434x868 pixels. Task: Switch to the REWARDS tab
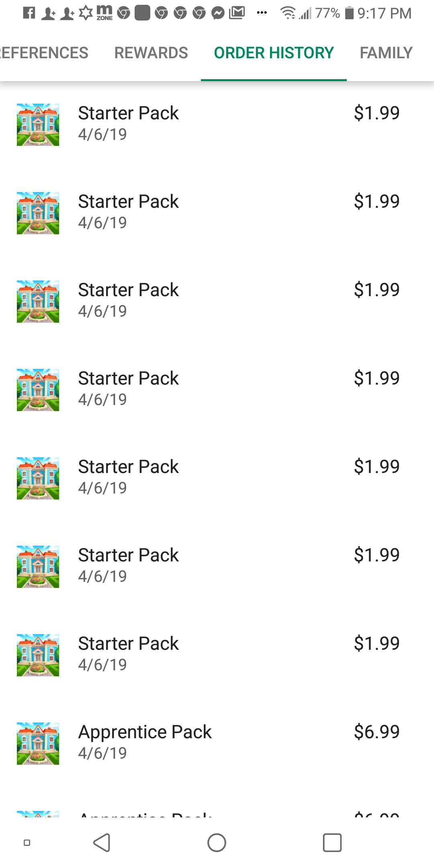click(x=151, y=53)
